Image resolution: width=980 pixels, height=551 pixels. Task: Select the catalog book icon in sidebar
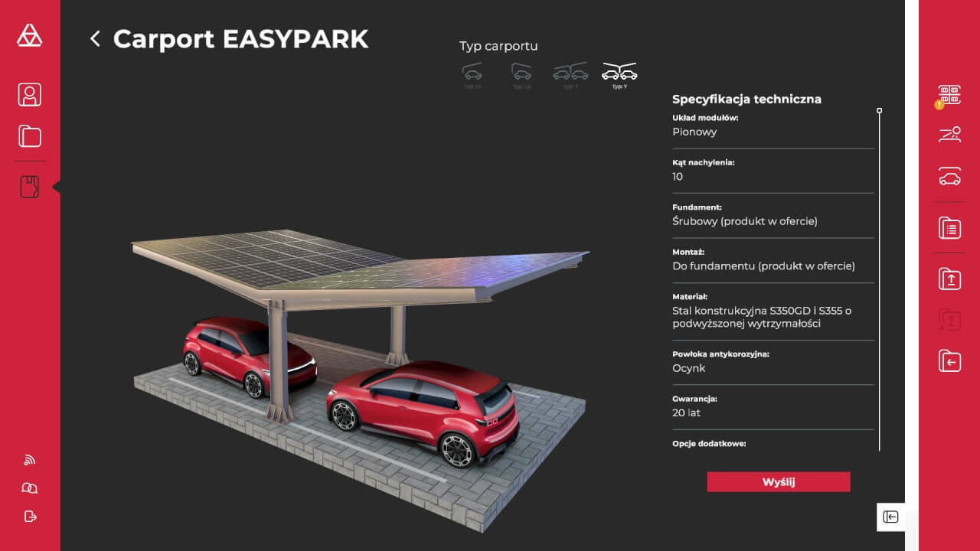click(30, 187)
